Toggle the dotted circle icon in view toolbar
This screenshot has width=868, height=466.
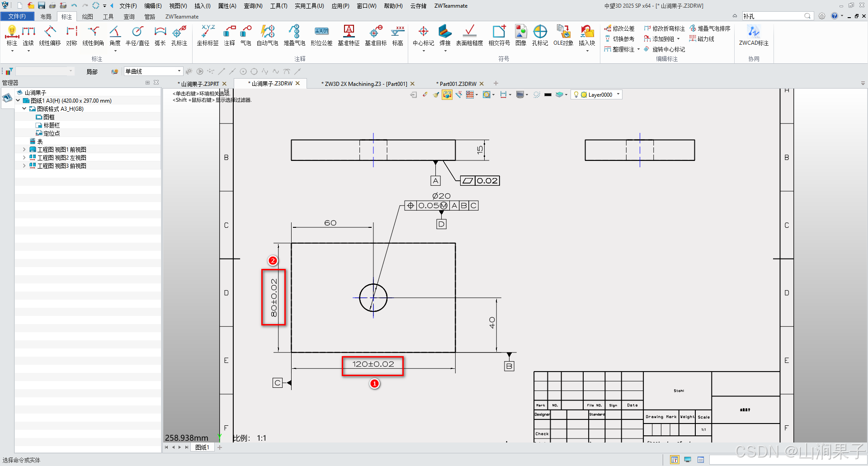(537, 94)
